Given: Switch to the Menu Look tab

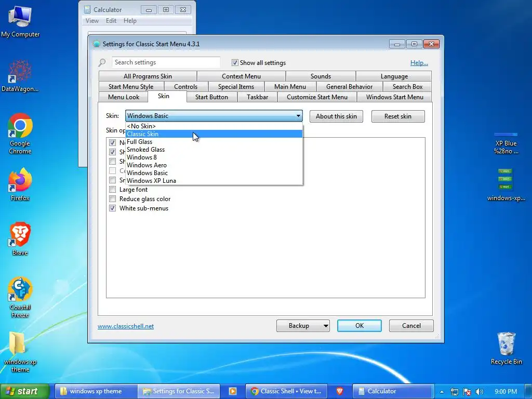Looking at the screenshot, I should (124, 97).
